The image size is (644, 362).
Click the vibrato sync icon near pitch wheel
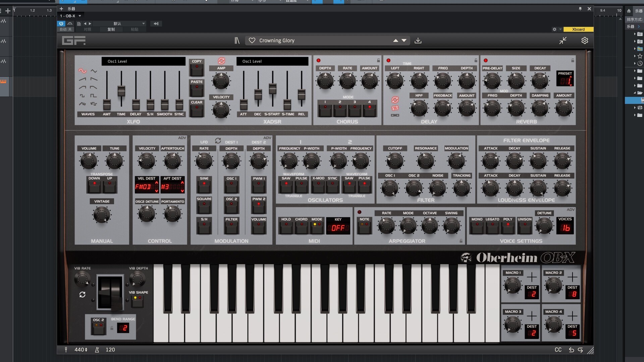[x=82, y=294]
